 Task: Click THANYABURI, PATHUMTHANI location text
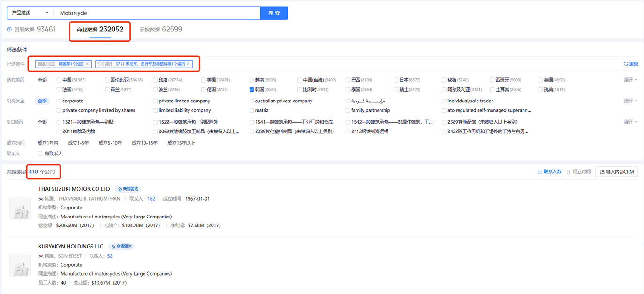[x=89, y=199]
